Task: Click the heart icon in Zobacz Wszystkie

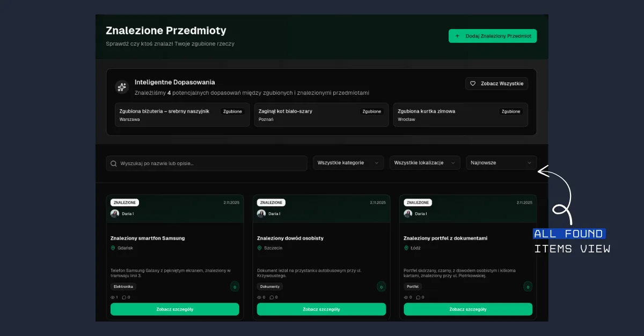Action: (x=473, y=84)
